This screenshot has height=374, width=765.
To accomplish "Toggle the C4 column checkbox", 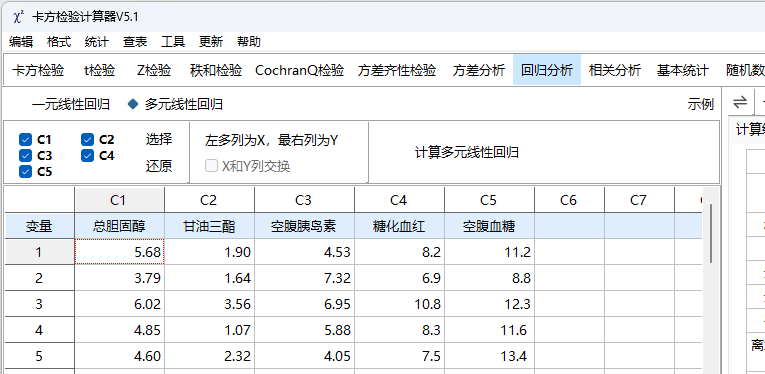I will tap(87, 156).
